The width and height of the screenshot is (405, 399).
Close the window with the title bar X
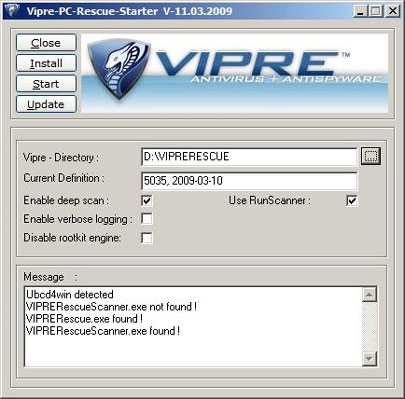393,11
